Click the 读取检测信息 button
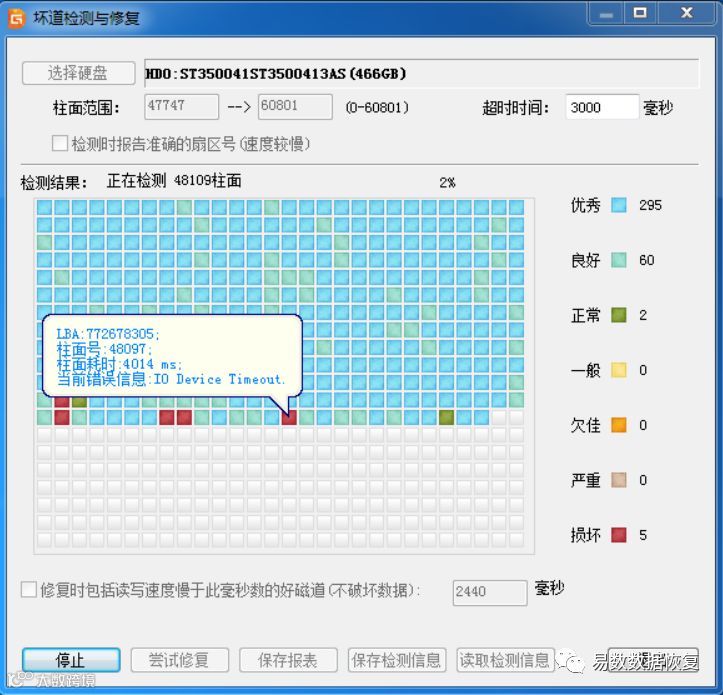723x695 pixels. pos(505,660)
